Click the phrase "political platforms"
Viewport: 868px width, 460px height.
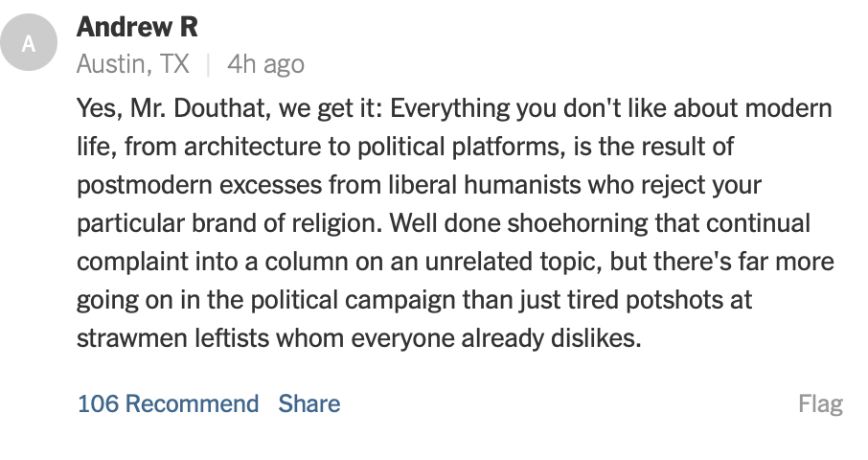[445, 148]
